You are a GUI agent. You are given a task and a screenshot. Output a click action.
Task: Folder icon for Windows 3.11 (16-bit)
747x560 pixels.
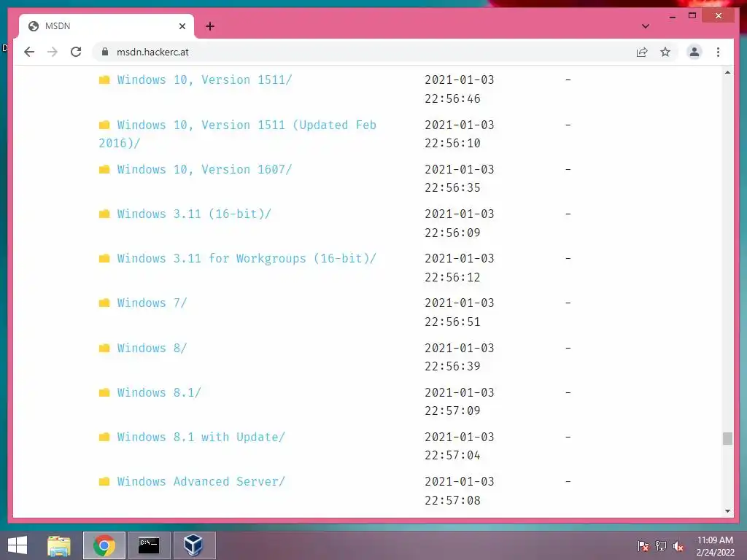(104, 214)
